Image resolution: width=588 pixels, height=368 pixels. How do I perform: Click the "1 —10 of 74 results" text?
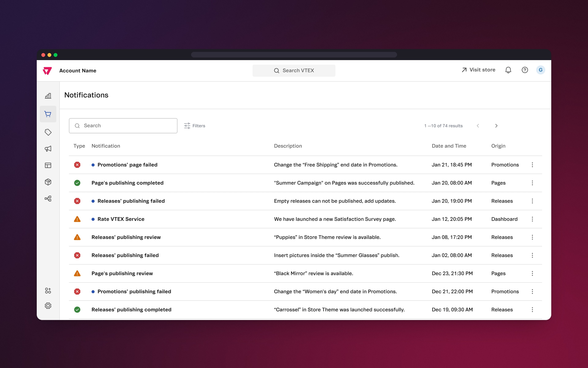click(443, 126)
